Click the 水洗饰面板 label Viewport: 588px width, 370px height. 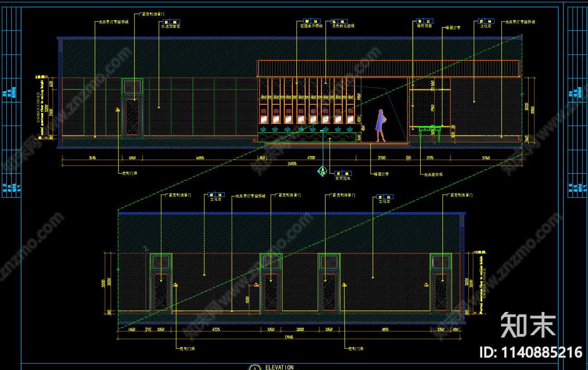[x=170, y=26]
